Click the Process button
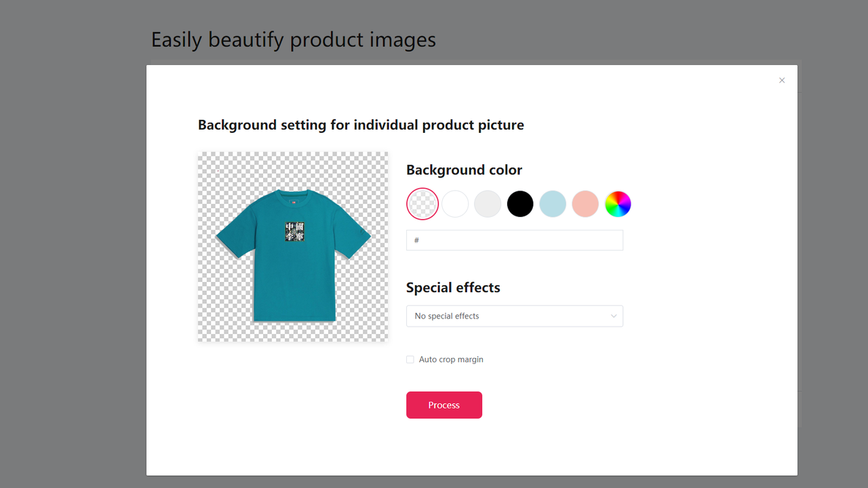 tap(443, 405)
